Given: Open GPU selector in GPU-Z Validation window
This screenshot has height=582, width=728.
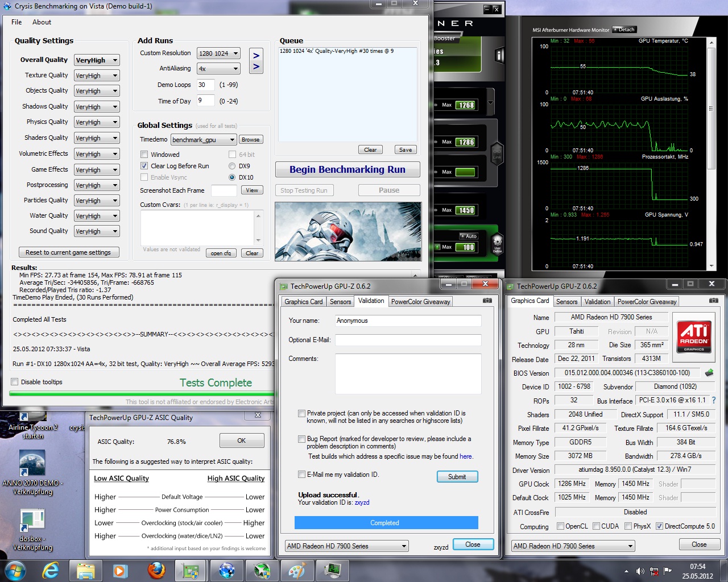Looking at the screenshot, I should tap(347, 546).
